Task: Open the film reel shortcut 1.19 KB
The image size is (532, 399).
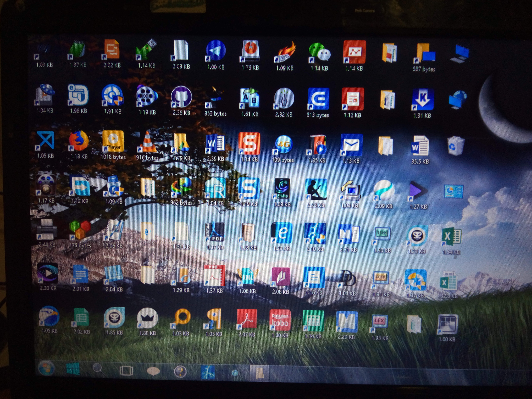Action: (147, 96)
